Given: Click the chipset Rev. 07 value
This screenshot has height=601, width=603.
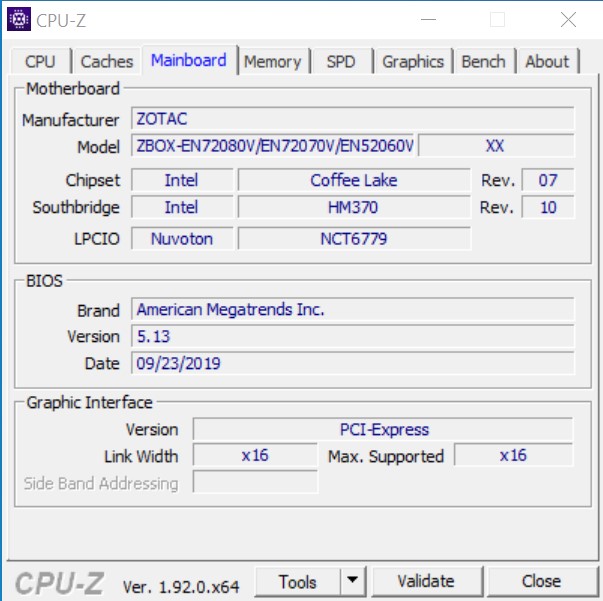Looking at the screenshot, I should pos(548,180).
